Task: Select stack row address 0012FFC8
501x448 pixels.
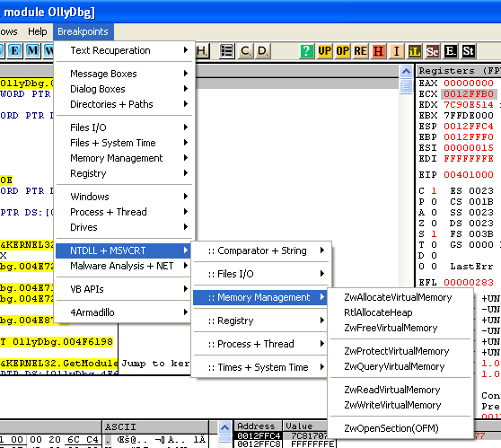Action: 259,444
